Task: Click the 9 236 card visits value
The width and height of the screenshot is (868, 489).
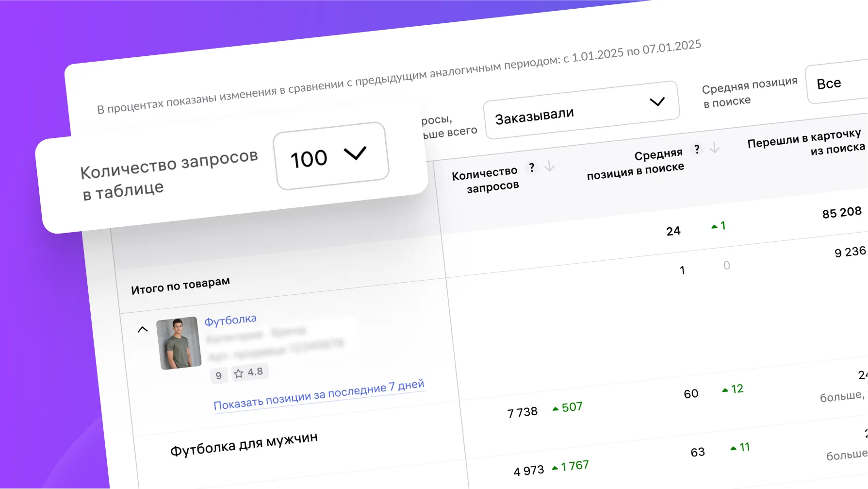Action: tap(850, 252)
